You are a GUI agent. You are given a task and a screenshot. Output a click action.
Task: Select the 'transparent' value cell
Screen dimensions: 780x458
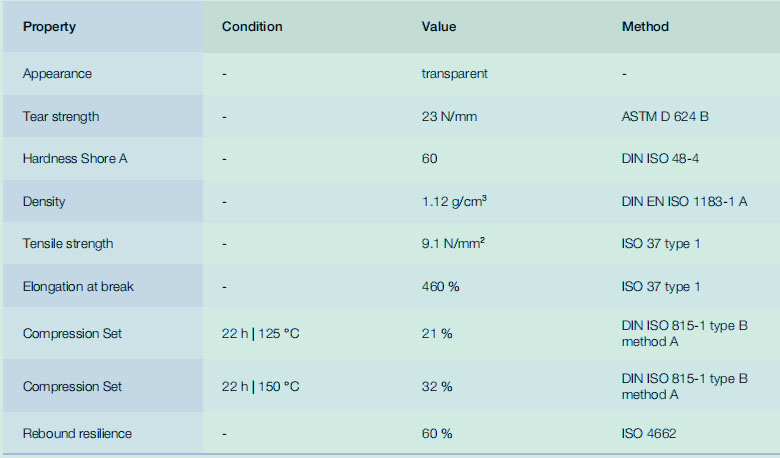454,74
